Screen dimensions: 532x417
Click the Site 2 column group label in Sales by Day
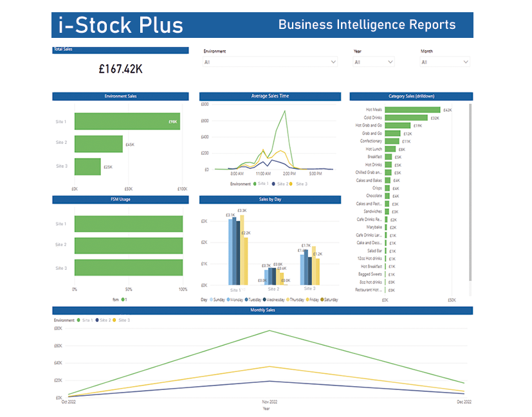click(x=273, y=289)
